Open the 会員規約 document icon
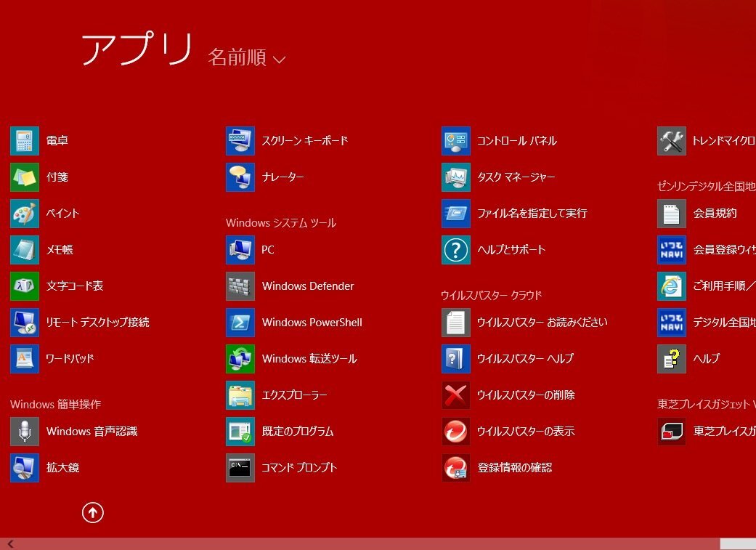This screenshot has width=756, height=550. [672, 214]
